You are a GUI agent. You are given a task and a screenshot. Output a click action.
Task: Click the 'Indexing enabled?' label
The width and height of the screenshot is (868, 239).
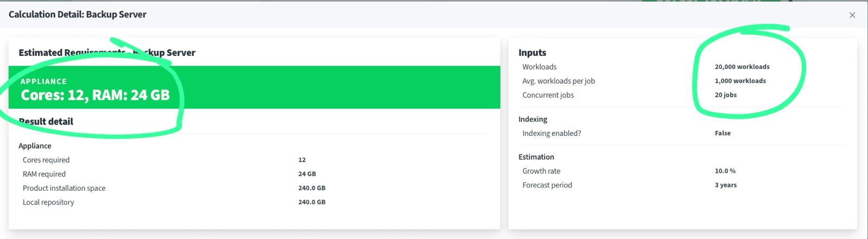point(552,133)
